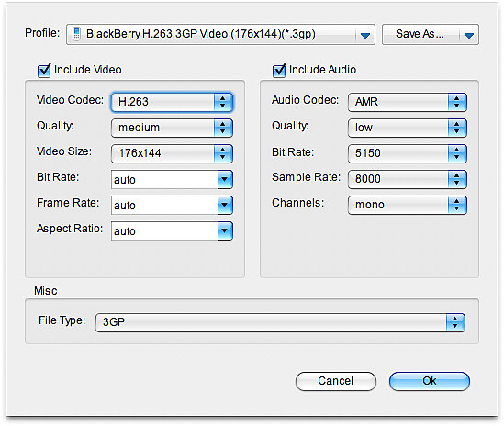Open the File Type 3GP popup
Image resolution: width=504 pixels, height=426 pixels.
280,322
